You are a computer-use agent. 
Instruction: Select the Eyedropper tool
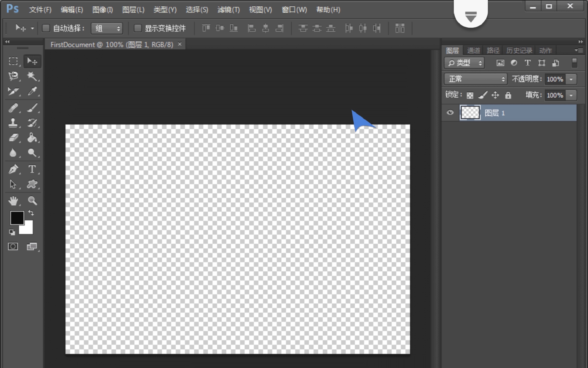32,91
